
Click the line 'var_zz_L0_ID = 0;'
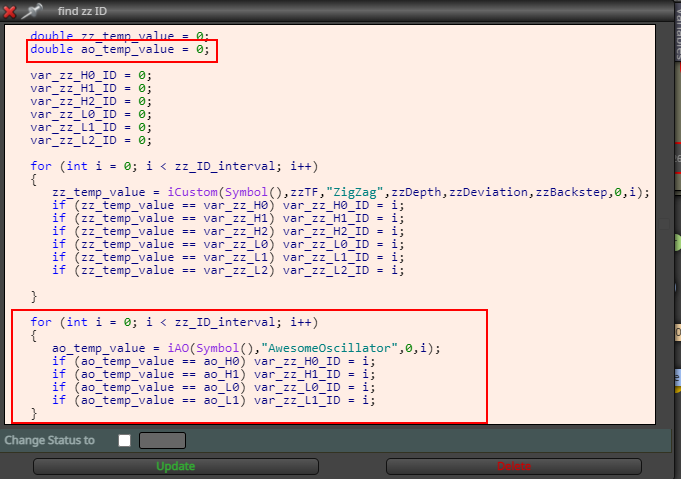(x=91, y=115)
